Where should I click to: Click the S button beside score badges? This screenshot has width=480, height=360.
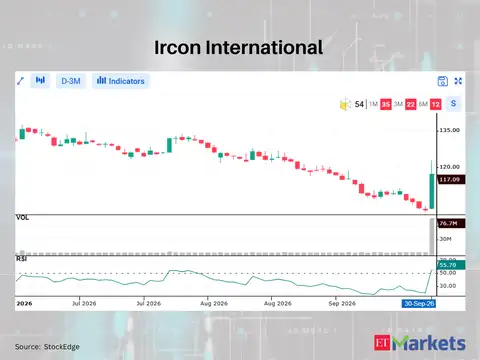point(453,104)
